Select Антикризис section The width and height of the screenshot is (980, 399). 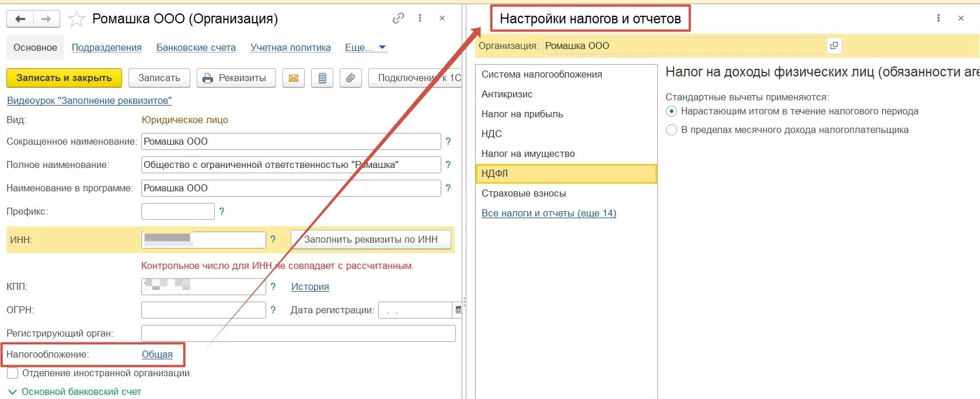[x=566, y=94]
